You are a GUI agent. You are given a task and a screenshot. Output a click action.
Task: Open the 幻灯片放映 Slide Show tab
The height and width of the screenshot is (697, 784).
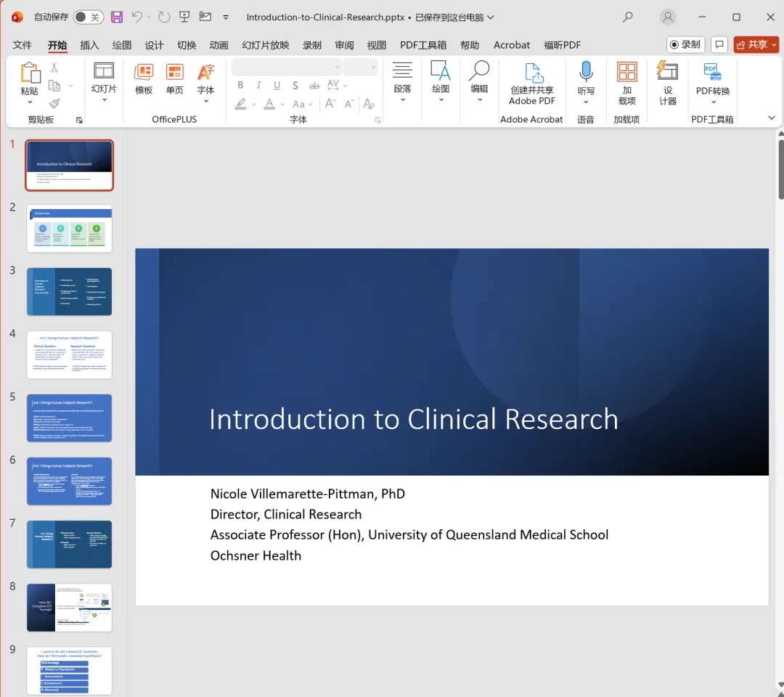265,45
